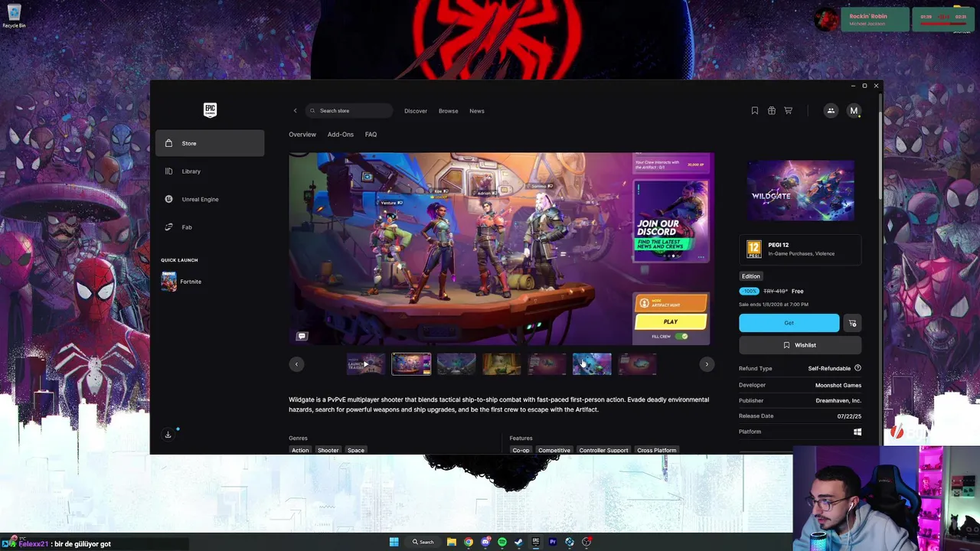This screenshot has width=980, height=551.
Task: Open the News page
Action: pos(477,111)
